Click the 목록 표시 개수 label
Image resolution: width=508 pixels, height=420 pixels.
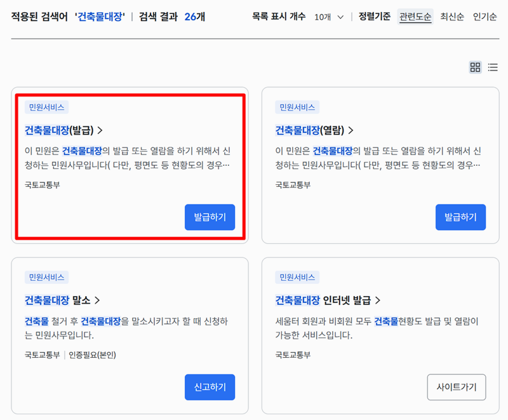pos(279,17)
